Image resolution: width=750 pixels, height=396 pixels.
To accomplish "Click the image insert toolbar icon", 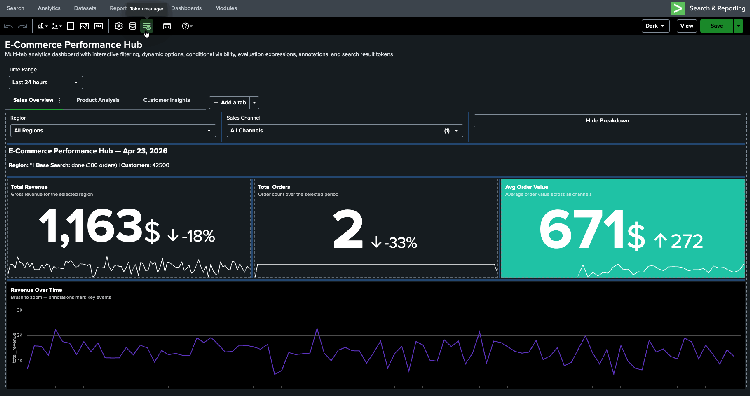I will [84, 26].
